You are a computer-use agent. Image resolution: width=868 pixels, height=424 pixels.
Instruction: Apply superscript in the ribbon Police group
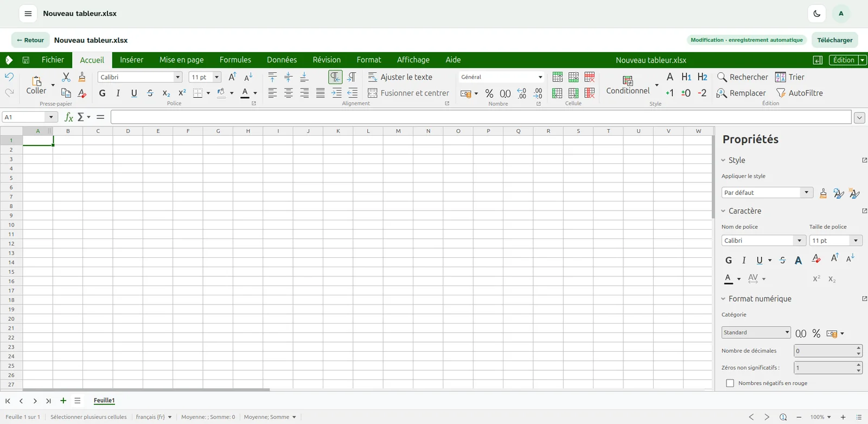coord(182,93)
